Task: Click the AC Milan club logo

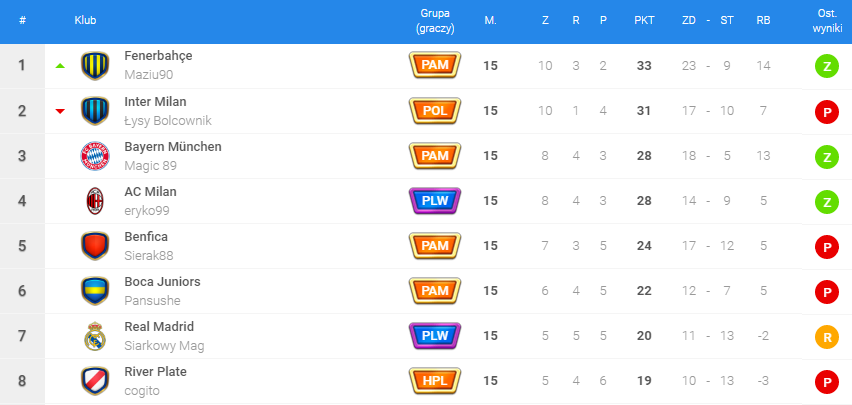Action: coord(94,201)
